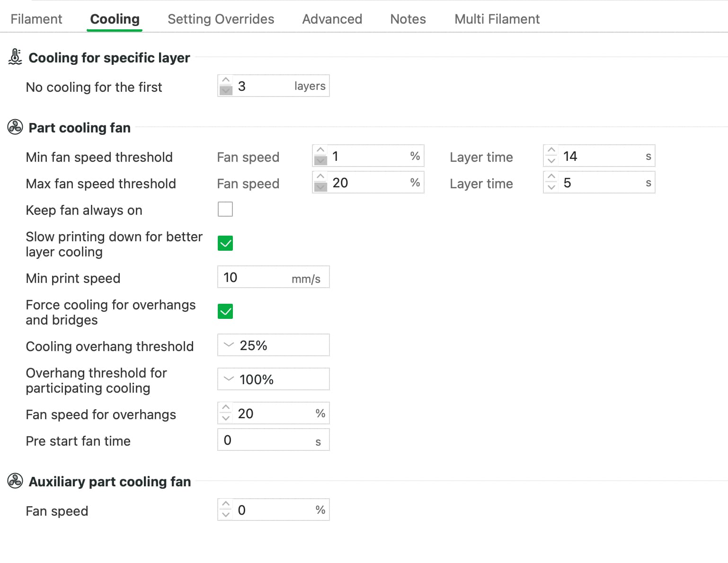
Task: Decrease No cooling for the first layers
Action: [x=226, y=91]
